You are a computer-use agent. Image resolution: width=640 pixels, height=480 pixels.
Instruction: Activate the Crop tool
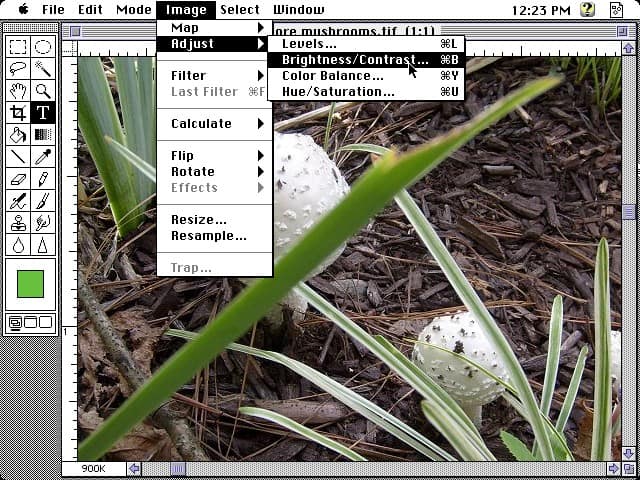pyautogui.click(x=18, y=113)
